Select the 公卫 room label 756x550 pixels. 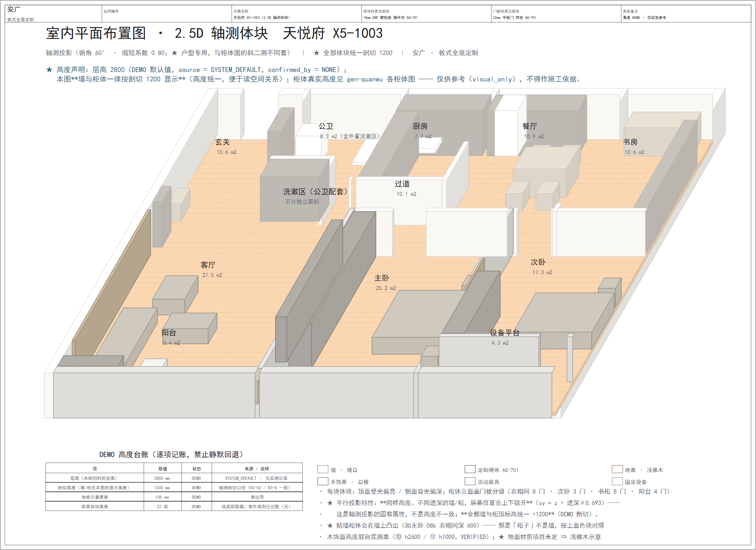326,126
